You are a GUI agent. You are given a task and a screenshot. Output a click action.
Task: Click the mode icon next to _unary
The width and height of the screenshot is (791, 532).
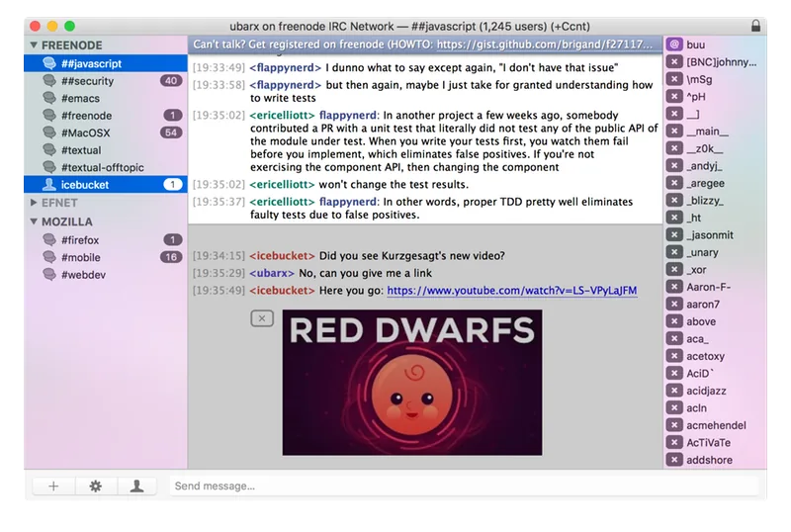tap(674, 252)
